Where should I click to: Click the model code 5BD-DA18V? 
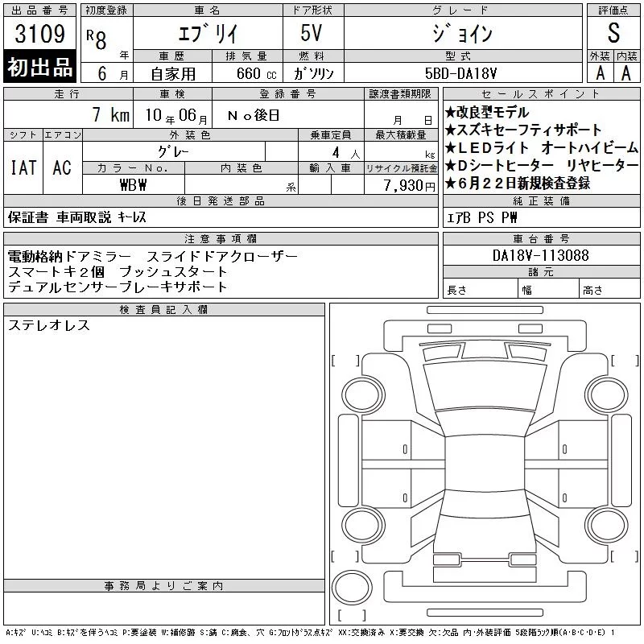pos(460,73)
